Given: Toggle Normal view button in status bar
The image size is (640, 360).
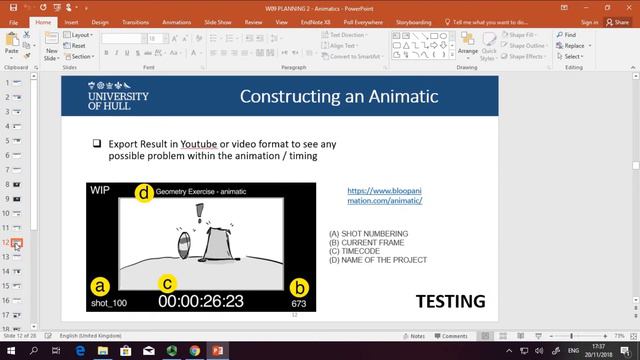Looking at the screenshot, I should tap(485, 336).
